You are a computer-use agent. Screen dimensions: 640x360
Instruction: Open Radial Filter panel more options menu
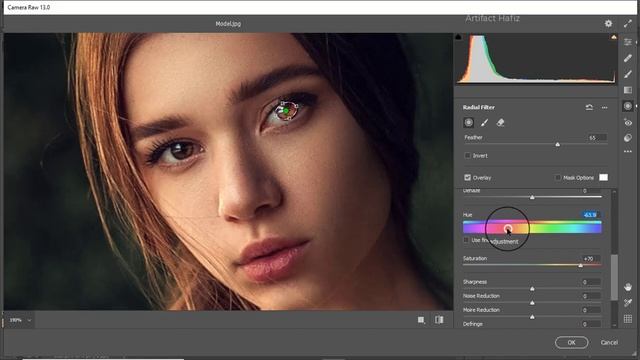point(604,108)
